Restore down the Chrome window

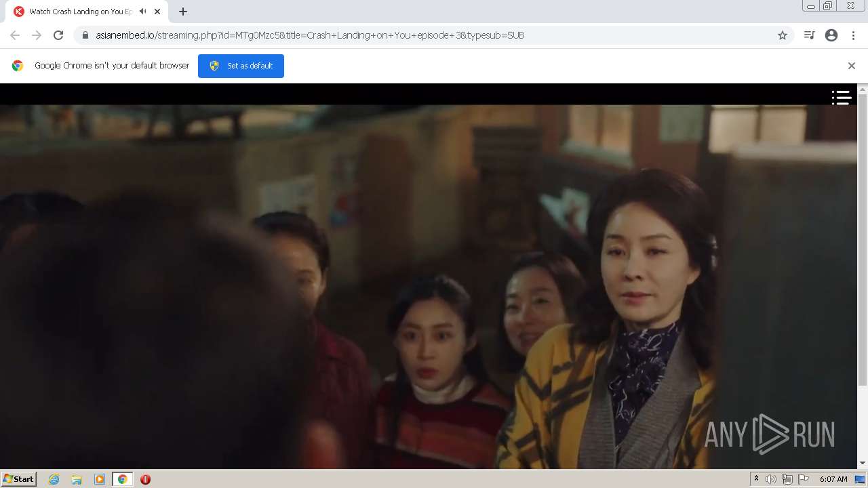pos(828,6)
